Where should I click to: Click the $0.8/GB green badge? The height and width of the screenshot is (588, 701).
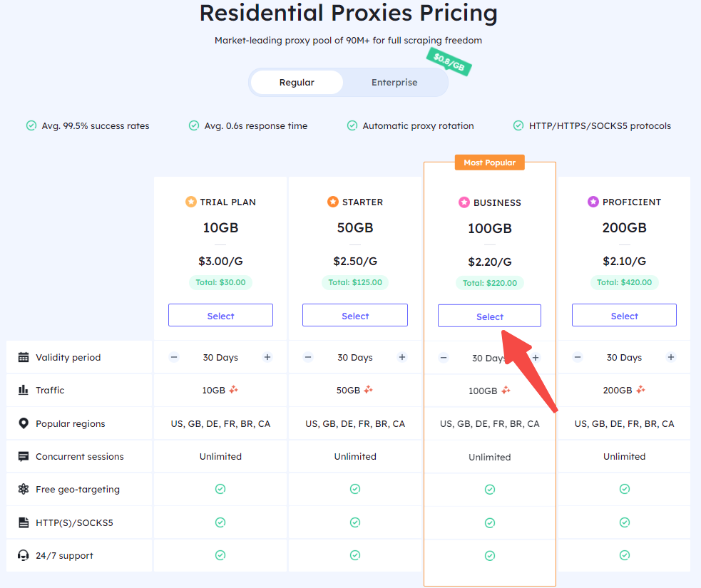(x=449, y=62)
